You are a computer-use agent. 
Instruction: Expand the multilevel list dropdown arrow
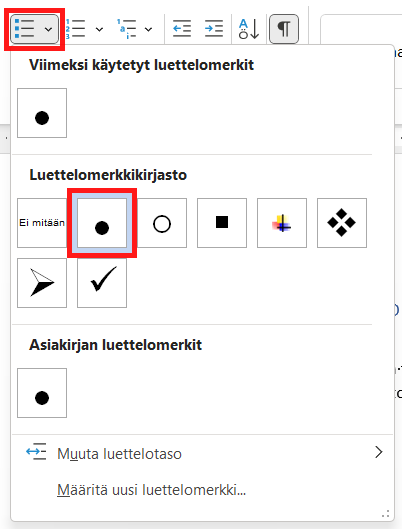pos(148,29)
